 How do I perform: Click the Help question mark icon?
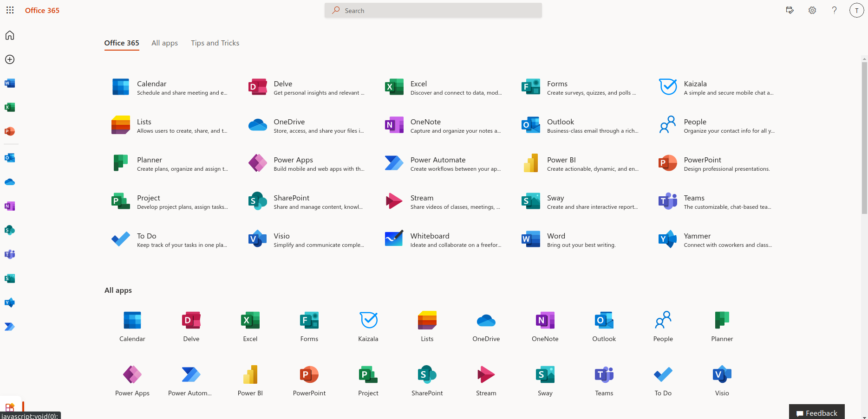pos(834,10)
